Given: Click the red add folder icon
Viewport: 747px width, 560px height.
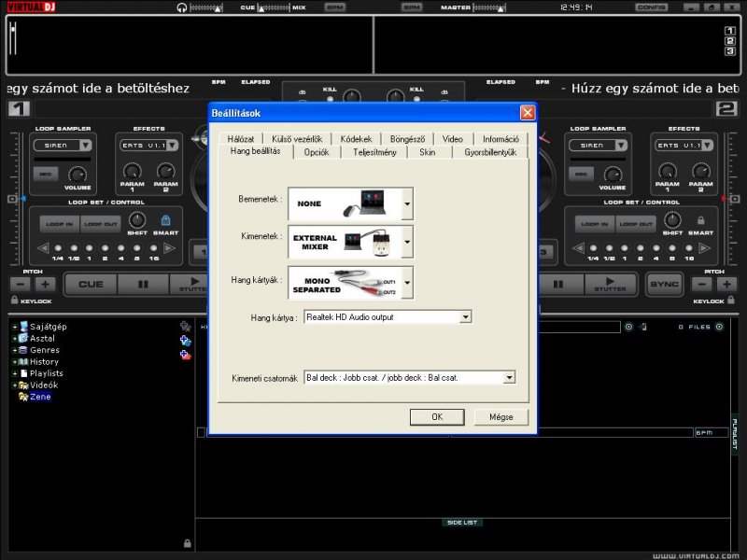Looking at the screenshot, I should 185,355.
